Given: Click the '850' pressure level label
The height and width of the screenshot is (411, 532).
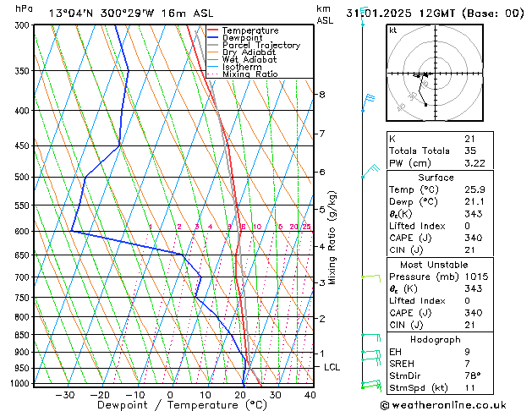Looking at the screenshot, I should click(x=24, y=335).
